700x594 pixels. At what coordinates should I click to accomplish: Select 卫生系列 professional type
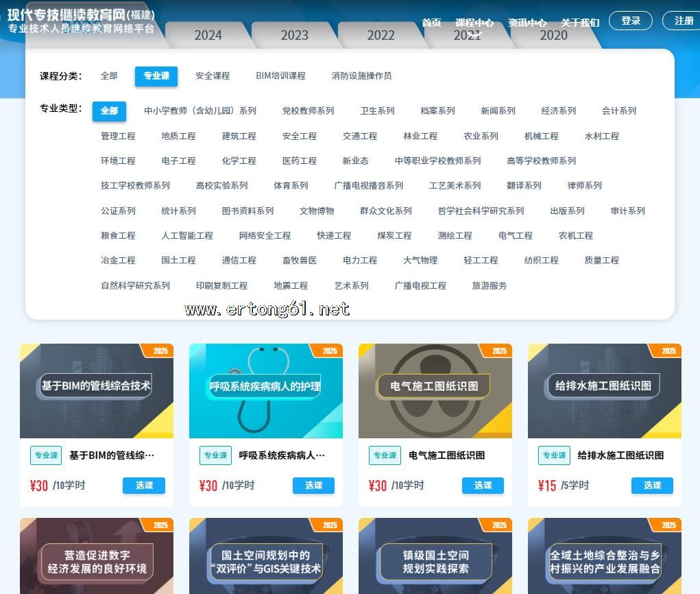pyautogui.click(x=377, y=111)
